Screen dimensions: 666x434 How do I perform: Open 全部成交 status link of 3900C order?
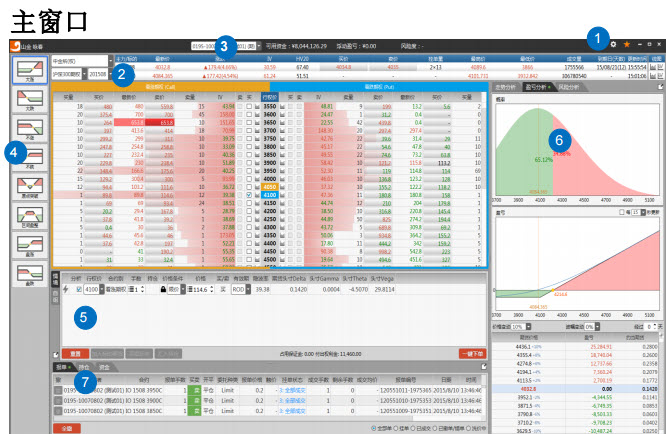pyautogui.click(x=292, y=400)
